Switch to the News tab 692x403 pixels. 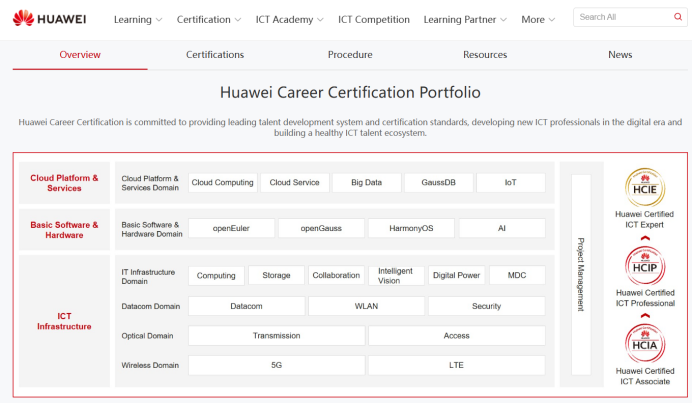620,55
